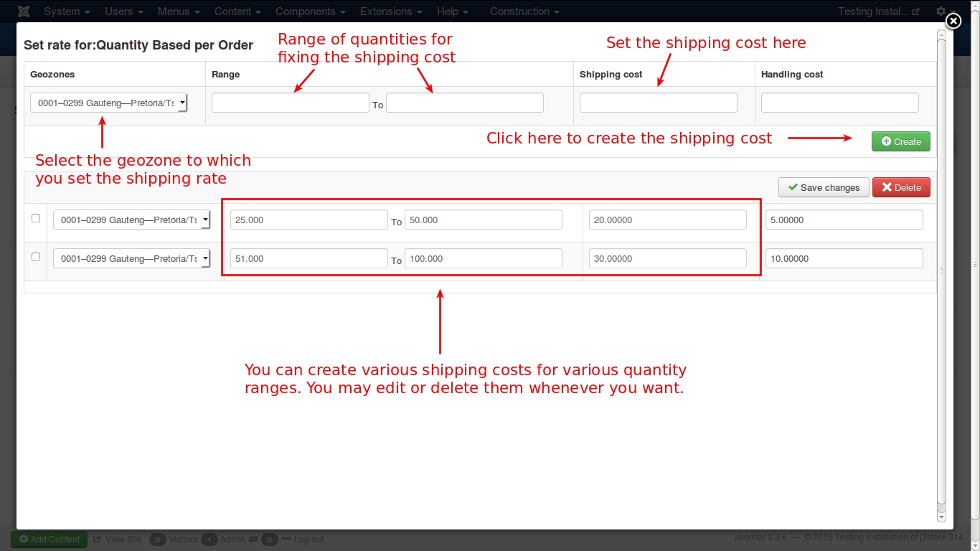This screenshot has height=551, width=980.
Task: Click Save changes button
Action: click(824, 187)
